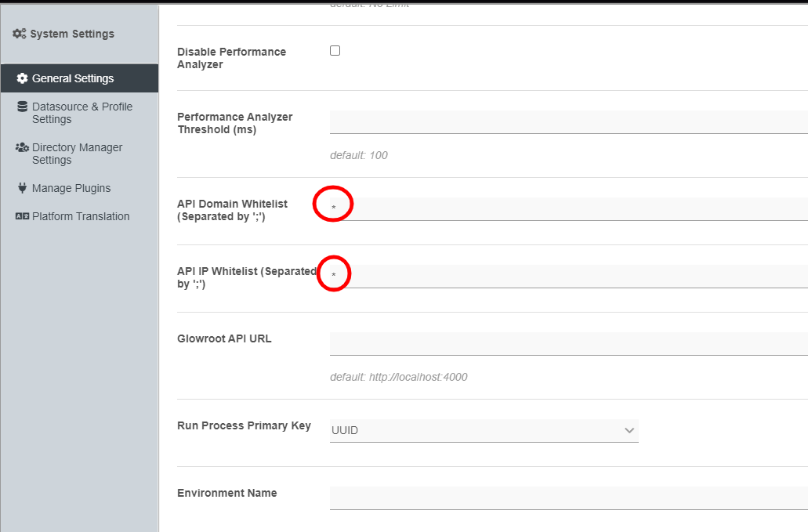808x532 pixels.
Task: Click the chevron arrow on UUID dropdown
Action: (x=629, y=430)
